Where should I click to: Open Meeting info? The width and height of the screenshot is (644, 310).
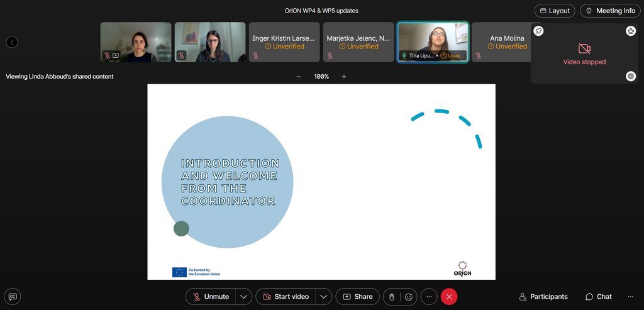point(610,11)
